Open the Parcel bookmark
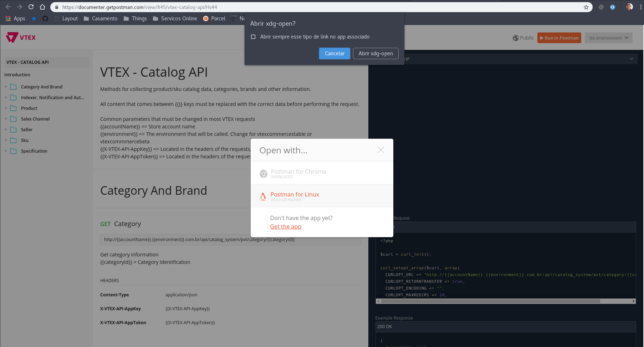644x347 pixels. [214, 19]
